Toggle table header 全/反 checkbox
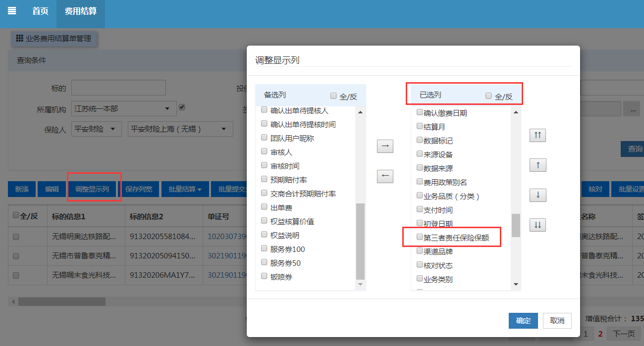 click(x=16, y=215)
